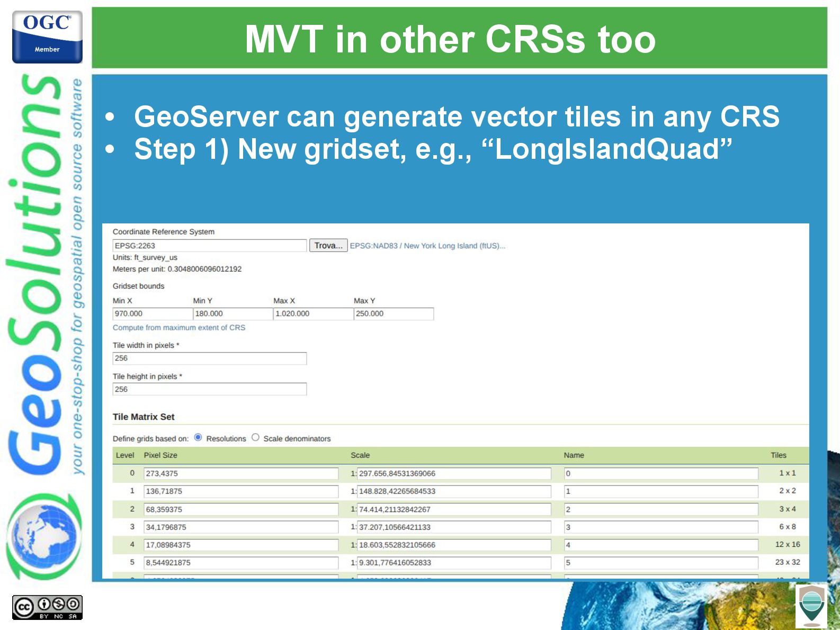840x630 pixels.
Task: Click the level 4 Name field
Action: tap(661, 545)
